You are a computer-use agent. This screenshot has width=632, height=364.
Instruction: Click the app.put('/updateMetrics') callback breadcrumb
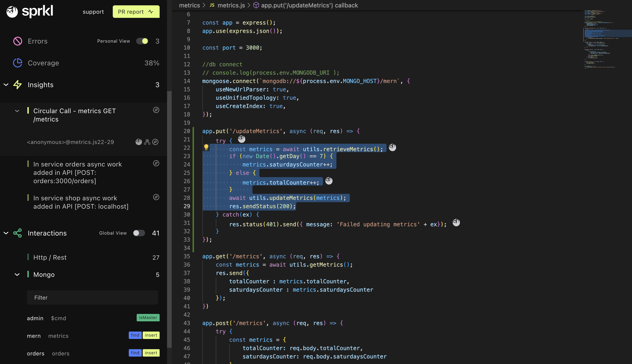tap(309, 5)
